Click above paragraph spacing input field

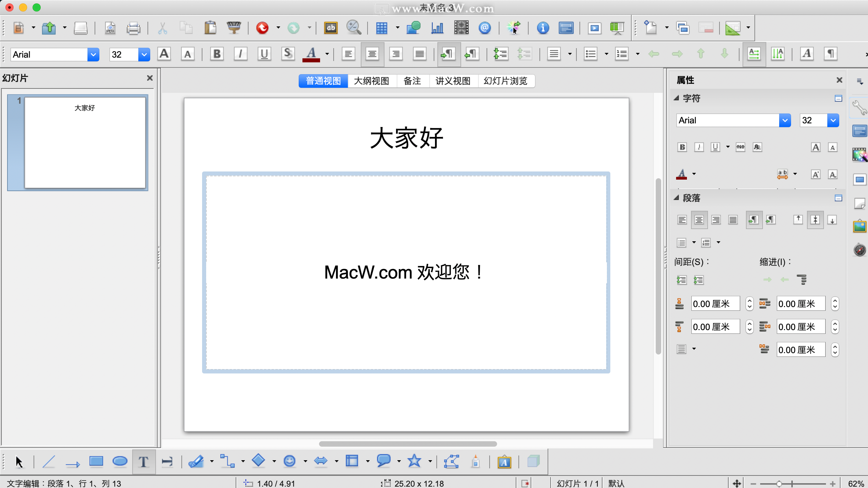click(715, 304)
